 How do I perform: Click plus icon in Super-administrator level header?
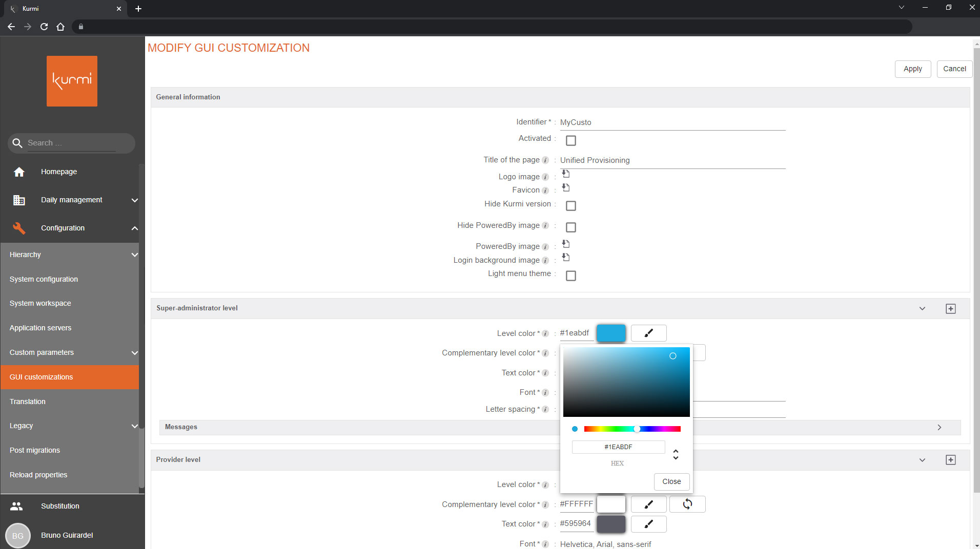click(x=951, y=309)
